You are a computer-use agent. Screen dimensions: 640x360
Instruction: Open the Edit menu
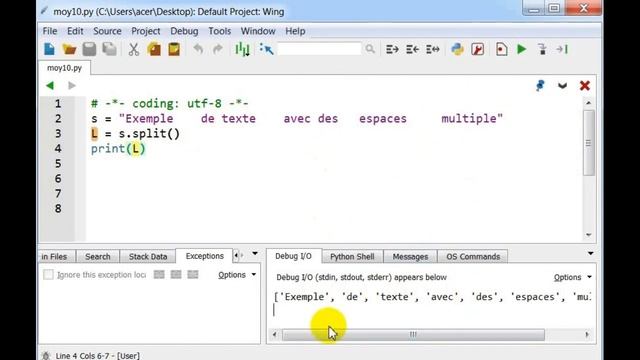75,31
